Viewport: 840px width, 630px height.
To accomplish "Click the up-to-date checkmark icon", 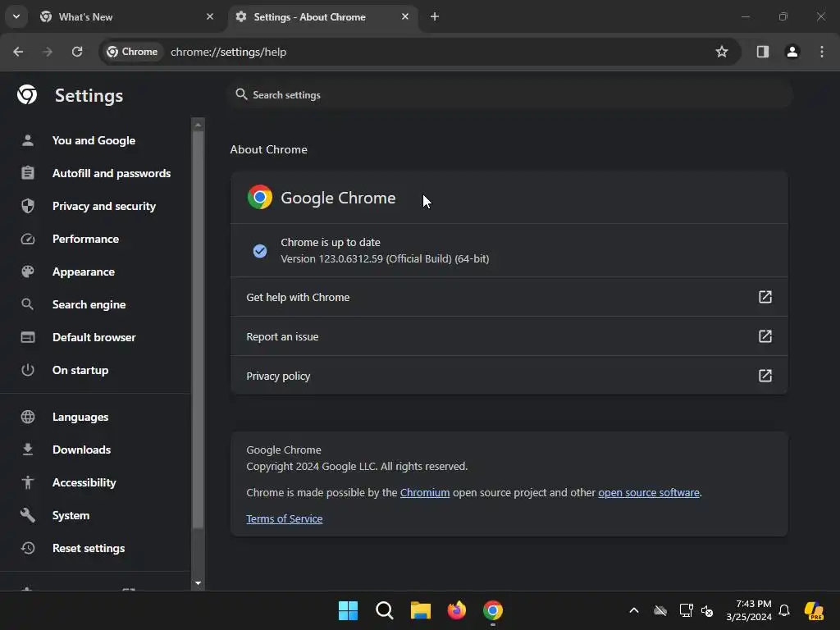I will tap(260, 251).
